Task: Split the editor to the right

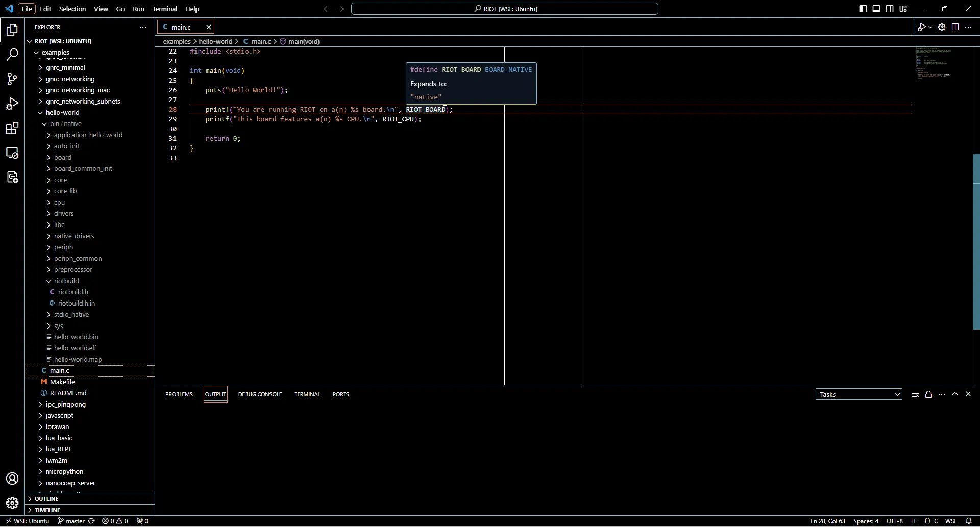Action: [x=955, y=27]
